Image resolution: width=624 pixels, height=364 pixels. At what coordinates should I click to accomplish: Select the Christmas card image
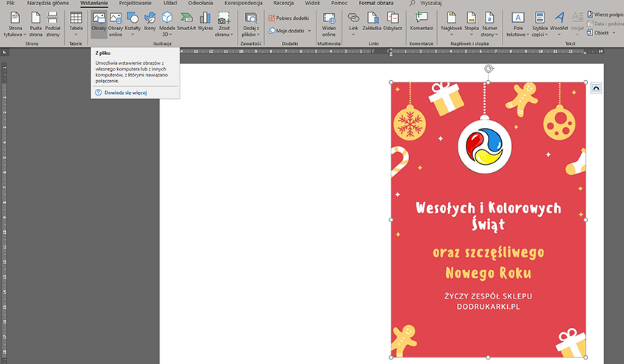coord(489,220)
